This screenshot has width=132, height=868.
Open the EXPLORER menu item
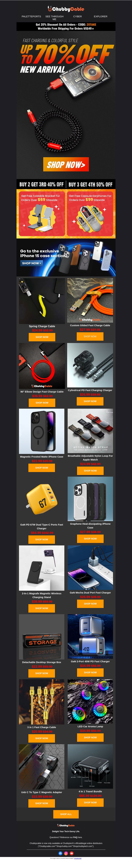pos(101,16)
